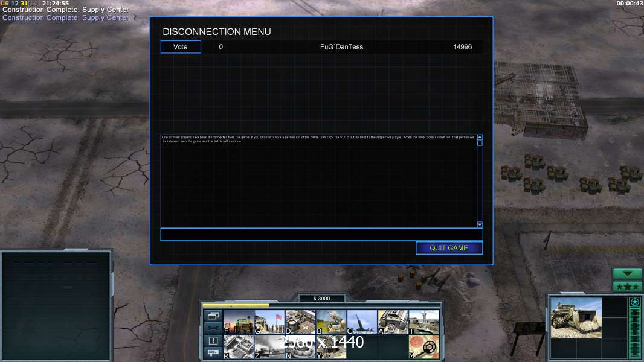Screen dimensions: 644x362
Task: Click the QUIT GAME button
Action: [x=449, y=248]
